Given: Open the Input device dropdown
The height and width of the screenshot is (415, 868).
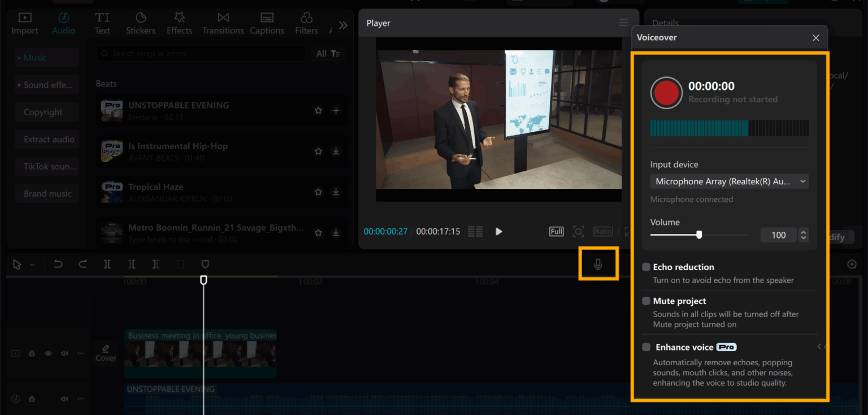Looking at the screenshot, I should tap(730, 181).
